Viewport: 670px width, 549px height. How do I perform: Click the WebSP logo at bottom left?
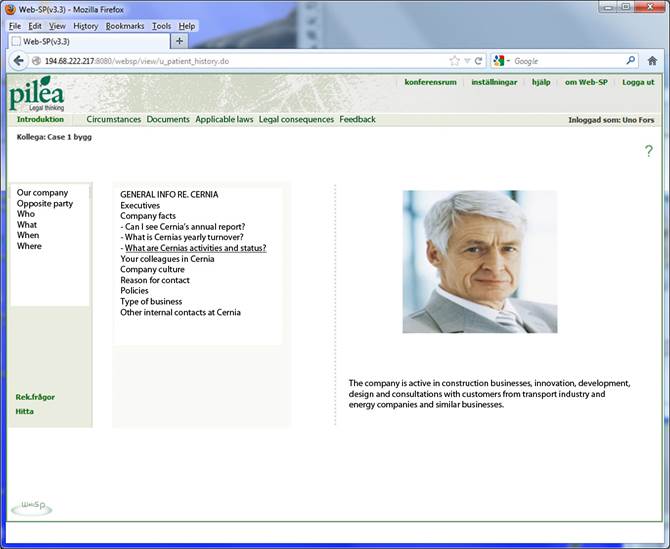tap(32, 508)
